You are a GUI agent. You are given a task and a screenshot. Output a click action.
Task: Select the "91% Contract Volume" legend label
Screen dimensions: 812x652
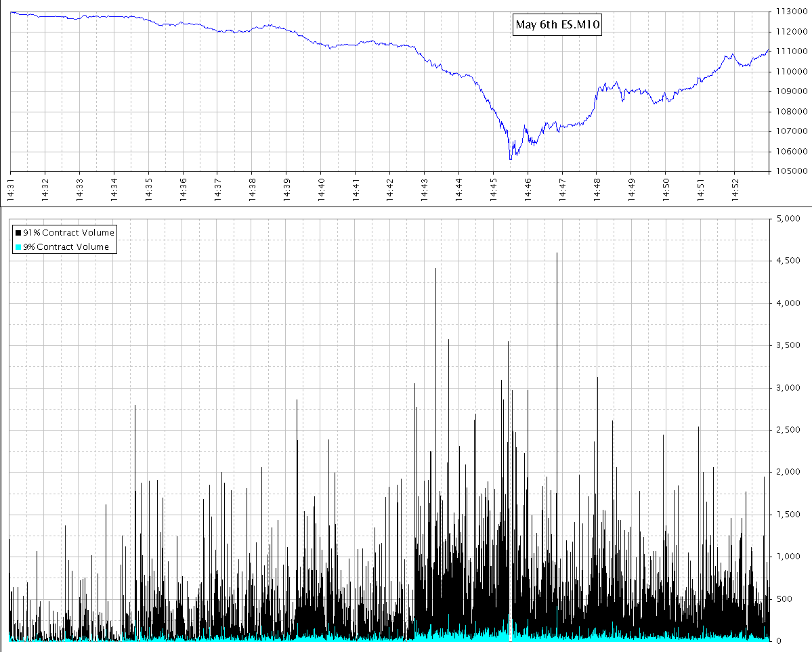coord(68,233)
